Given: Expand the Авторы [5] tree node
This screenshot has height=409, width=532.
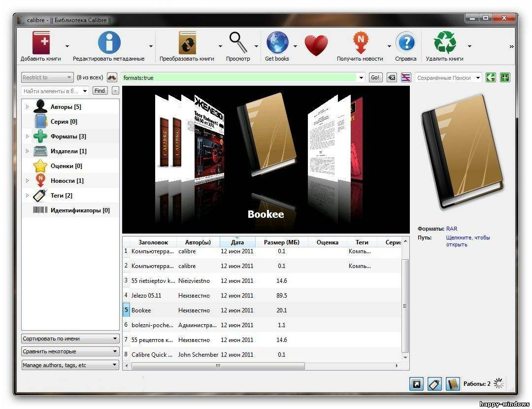Looking at the screenshot, I should coord(28,106).
